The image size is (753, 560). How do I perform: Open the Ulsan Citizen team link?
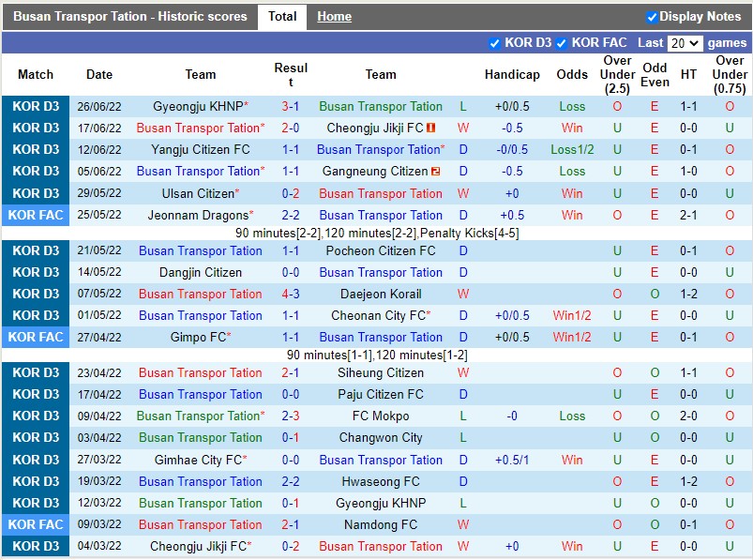point(197,193)
